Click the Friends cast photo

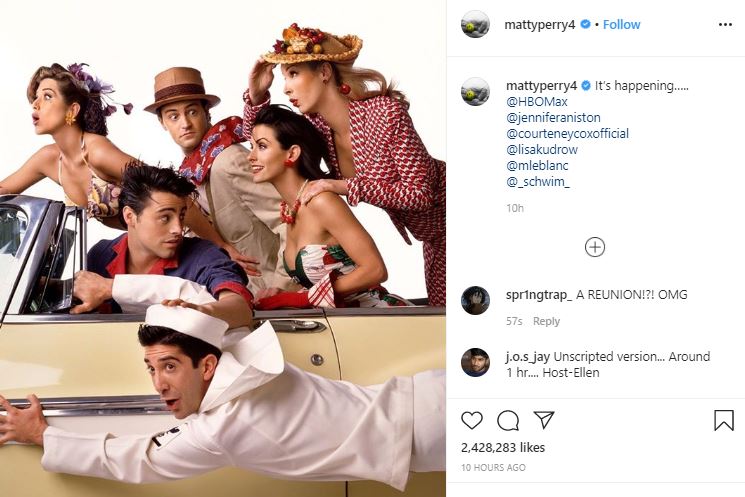tap(223, 248)
